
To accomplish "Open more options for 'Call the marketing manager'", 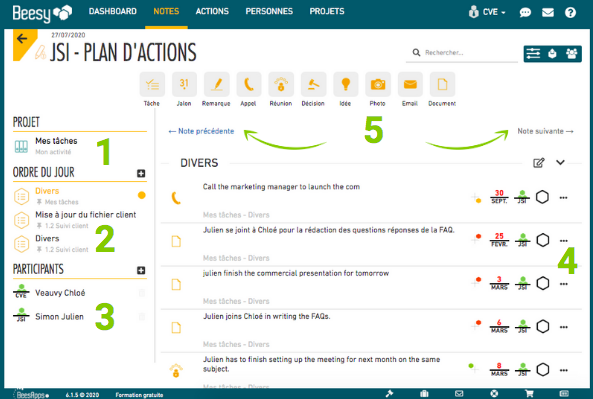I will 564,197.
